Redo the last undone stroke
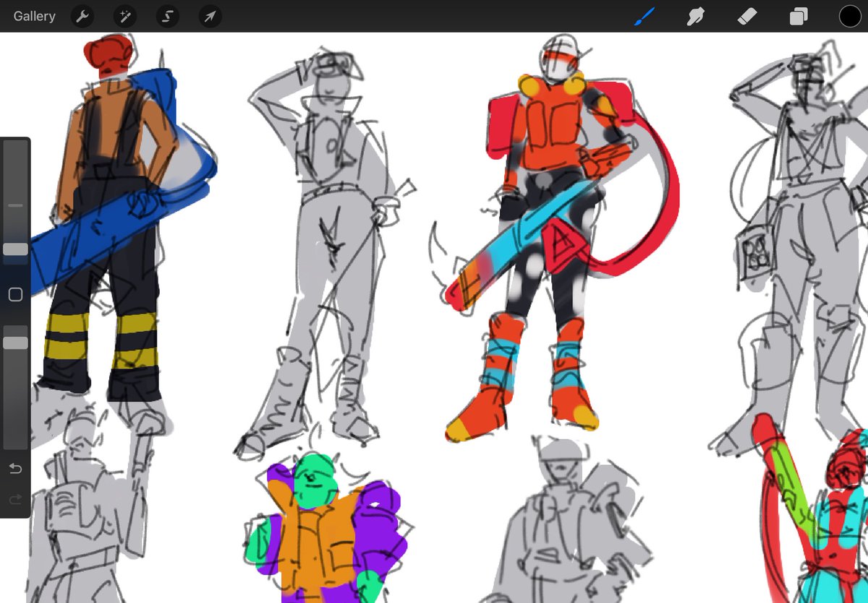The height and width of the screenshot is (603, 868). [15, 499]
